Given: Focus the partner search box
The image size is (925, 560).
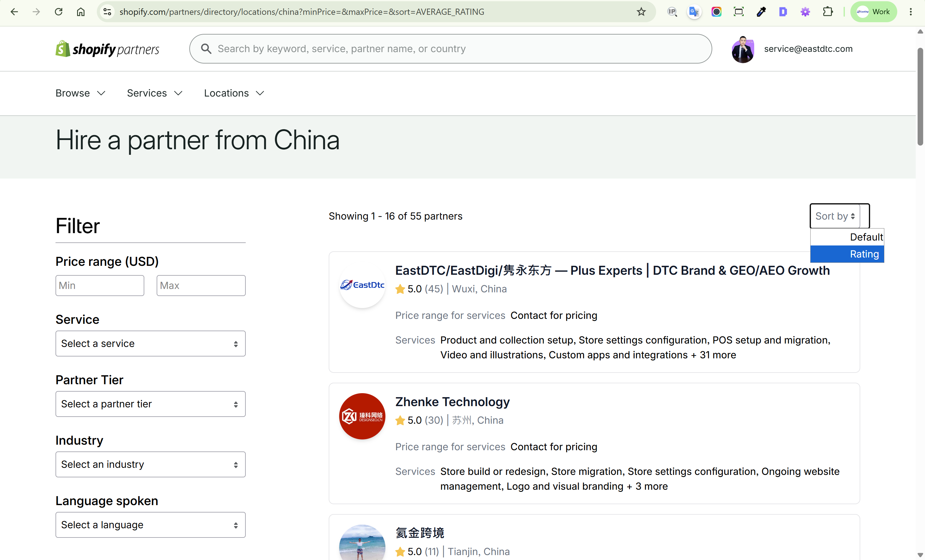Looking at the screenshot, I should [x=450, y=49].
